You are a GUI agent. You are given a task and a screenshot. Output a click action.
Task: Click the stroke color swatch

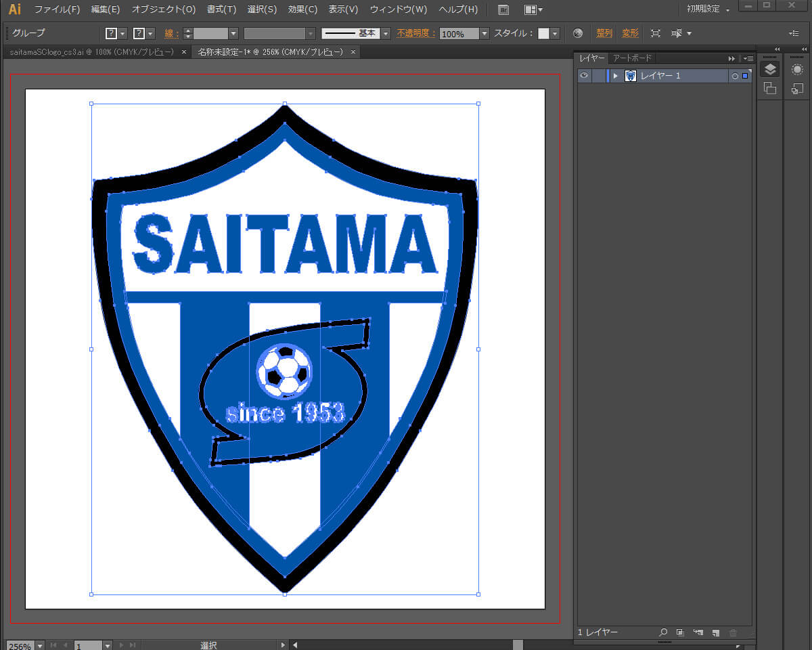(x=139, y=33)
